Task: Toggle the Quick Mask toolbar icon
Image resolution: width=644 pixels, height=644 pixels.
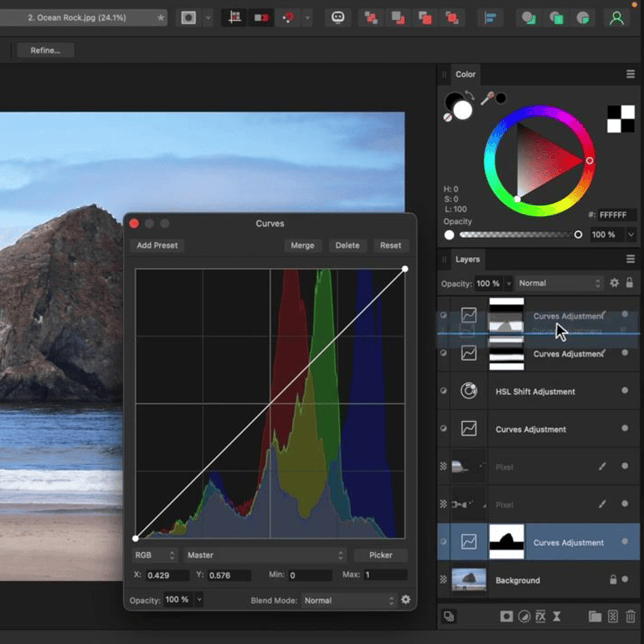Action: point(188,18)
